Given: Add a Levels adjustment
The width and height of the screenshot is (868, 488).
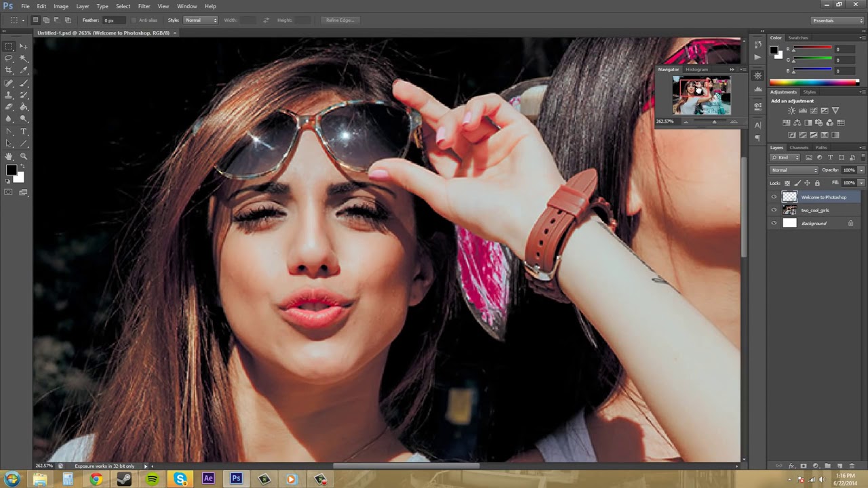Looking at the screenshot, I should 803,110.
